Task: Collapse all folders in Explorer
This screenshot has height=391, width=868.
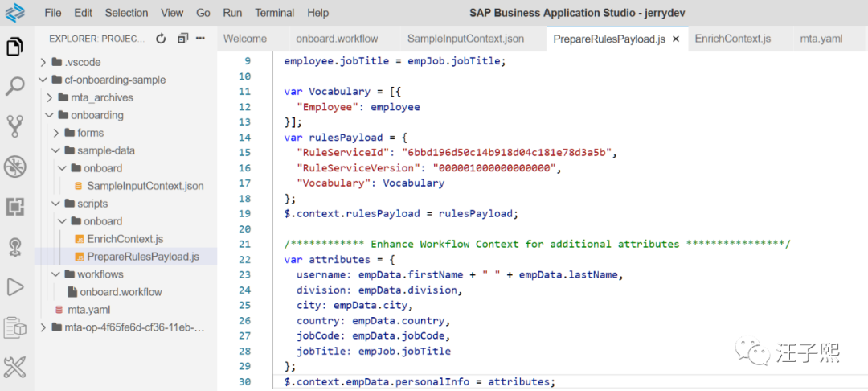Action: 182,39
